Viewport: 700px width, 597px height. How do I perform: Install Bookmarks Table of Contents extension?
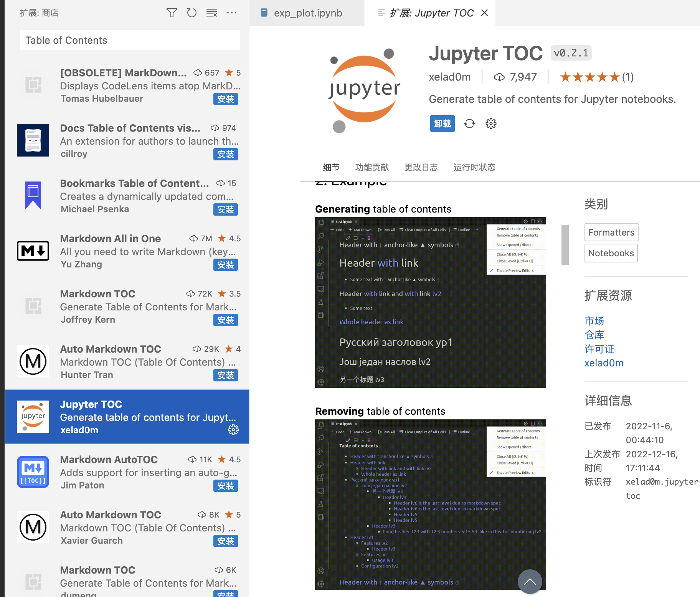226,210
